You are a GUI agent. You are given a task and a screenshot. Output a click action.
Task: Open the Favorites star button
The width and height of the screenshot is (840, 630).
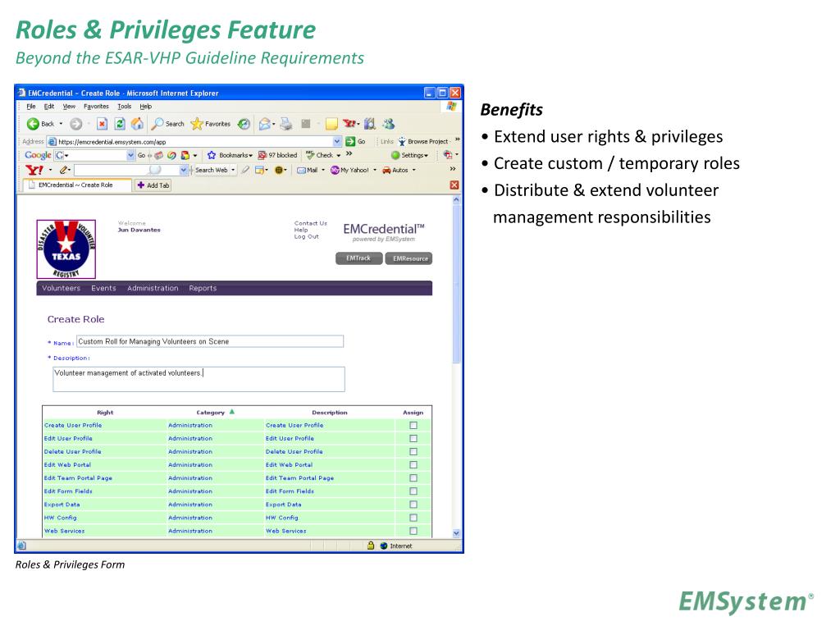[211, 124]
